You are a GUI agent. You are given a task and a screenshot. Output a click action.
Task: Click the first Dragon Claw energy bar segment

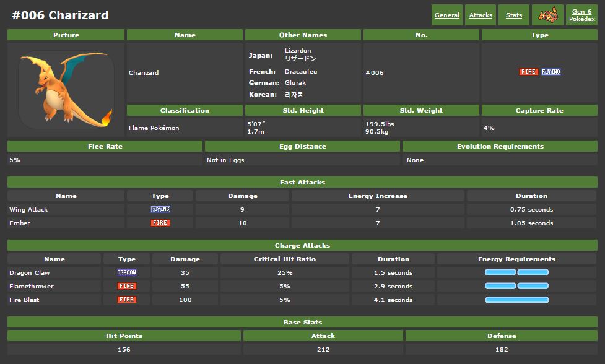tap(500, 272)
